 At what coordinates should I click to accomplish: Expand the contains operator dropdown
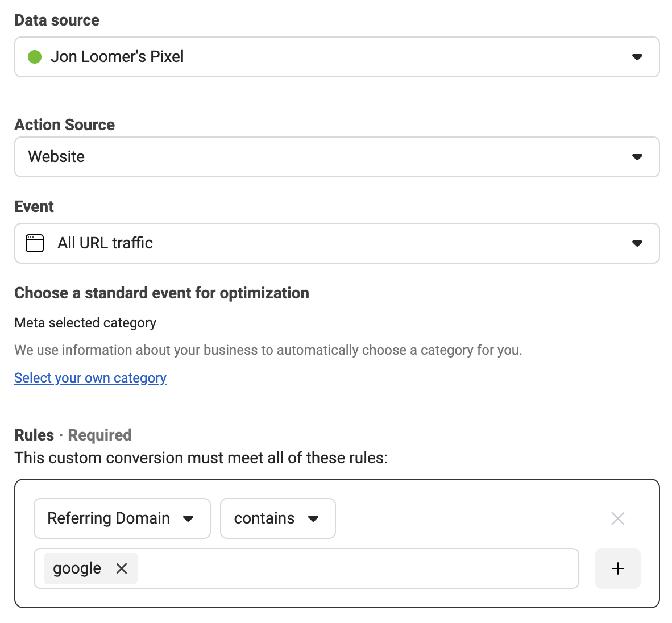click(277, 518)
